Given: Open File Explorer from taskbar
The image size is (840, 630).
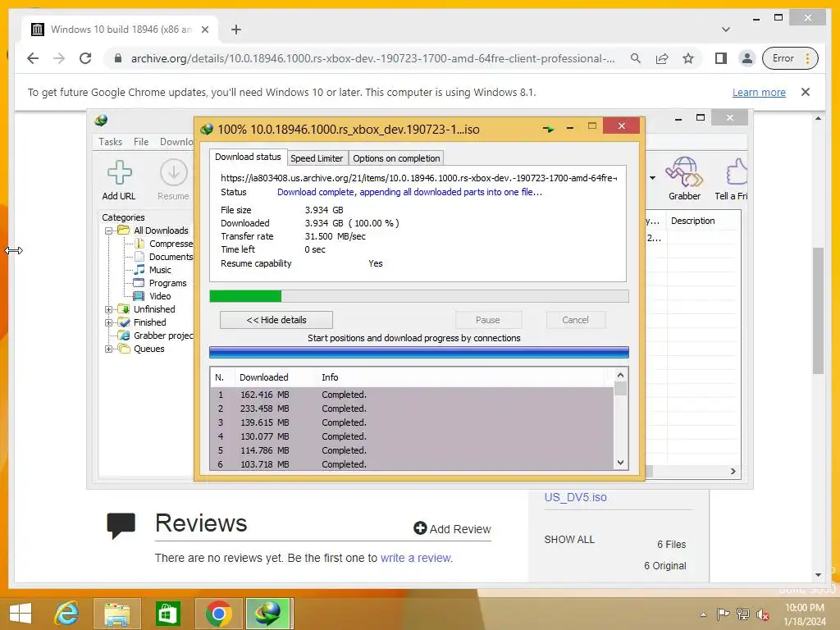Looking at the screenshot, I should coord(117,614).
